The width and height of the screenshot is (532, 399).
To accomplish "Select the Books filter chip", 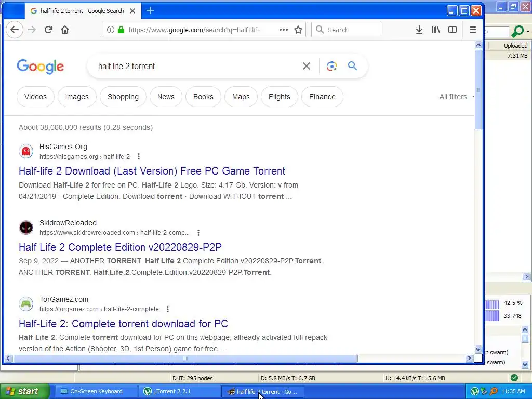I will pyautogui.click(x=203, y=97).
